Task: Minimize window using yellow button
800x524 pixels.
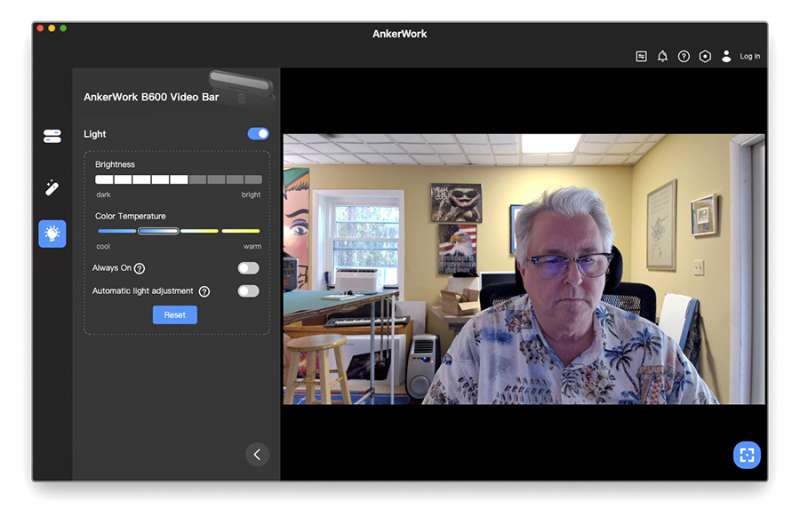Action: pyautogui.click(x=52, y=28)
